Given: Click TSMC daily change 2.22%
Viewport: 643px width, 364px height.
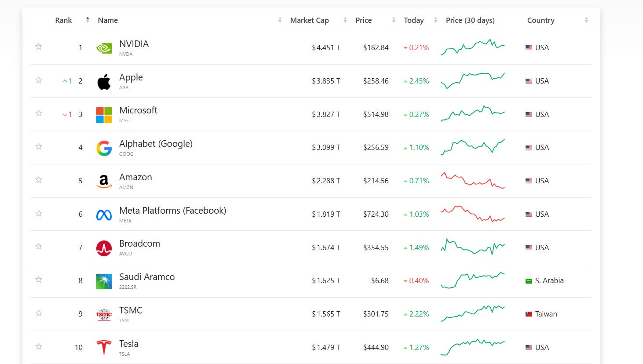Looking at the screenshot, I should (416, 314).
